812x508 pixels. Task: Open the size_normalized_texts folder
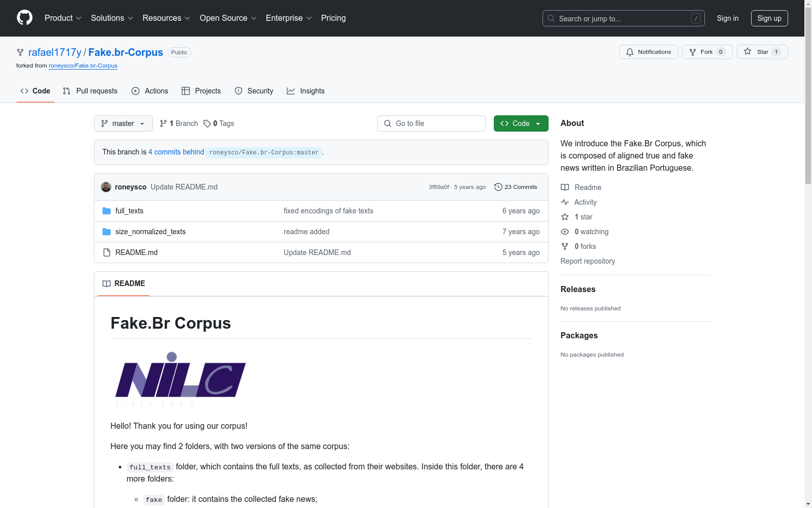(151, 232)
